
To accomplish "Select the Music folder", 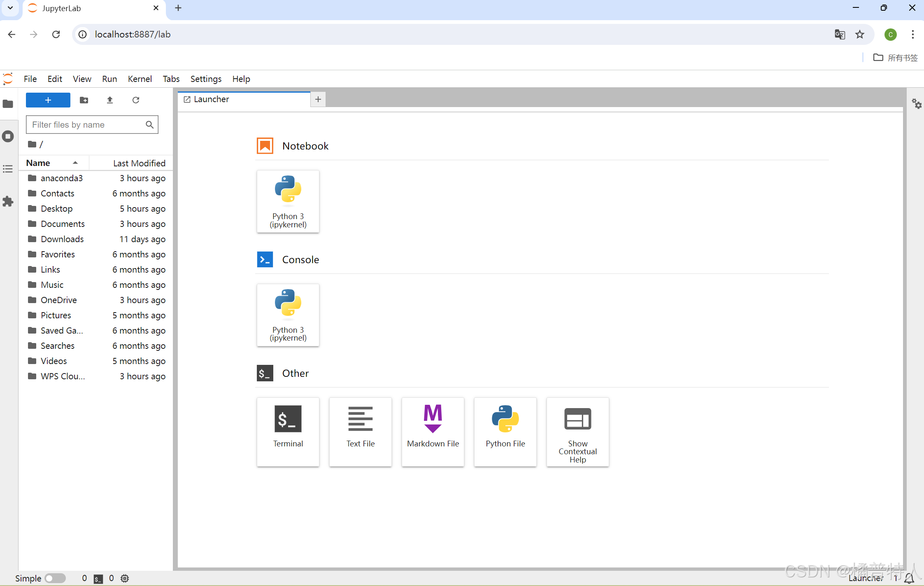I will [x=96, y=285].
